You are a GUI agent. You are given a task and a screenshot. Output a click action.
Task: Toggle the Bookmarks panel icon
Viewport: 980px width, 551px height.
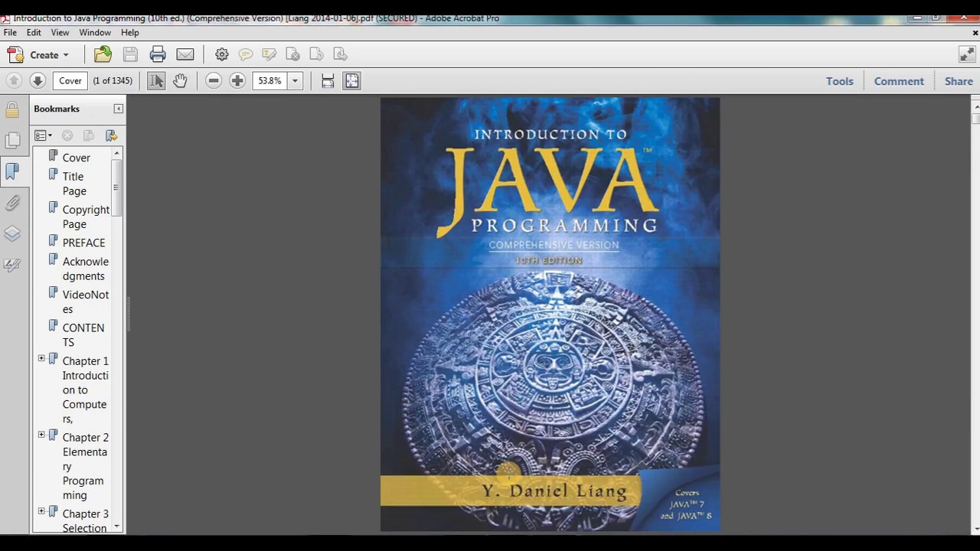click(x=12, y=171)
